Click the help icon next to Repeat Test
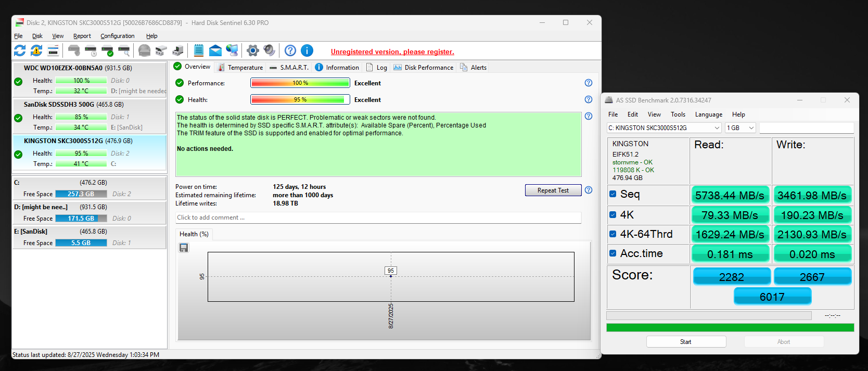The height and width of the screenshot is (371, 868). pyautogui.click(x=589, y=190)
